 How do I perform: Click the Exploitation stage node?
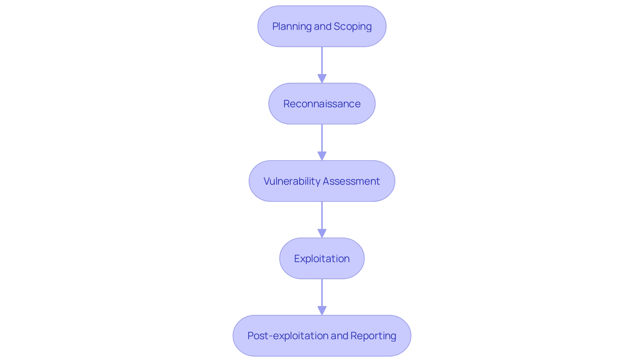tap(322, 258)
